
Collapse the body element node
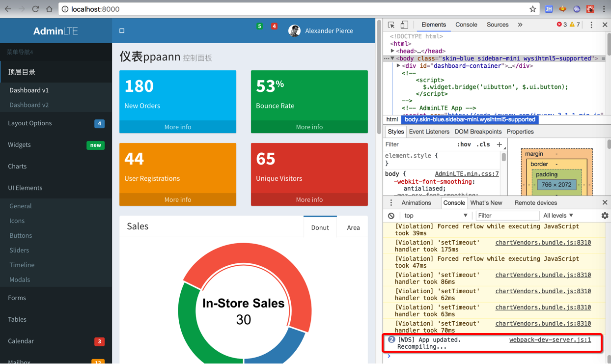[392, 58]
